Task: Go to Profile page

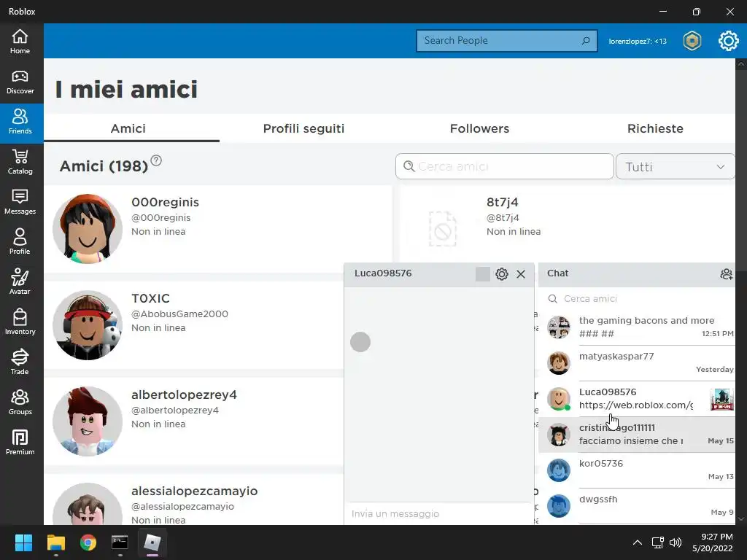Action: tap(20, 242)
